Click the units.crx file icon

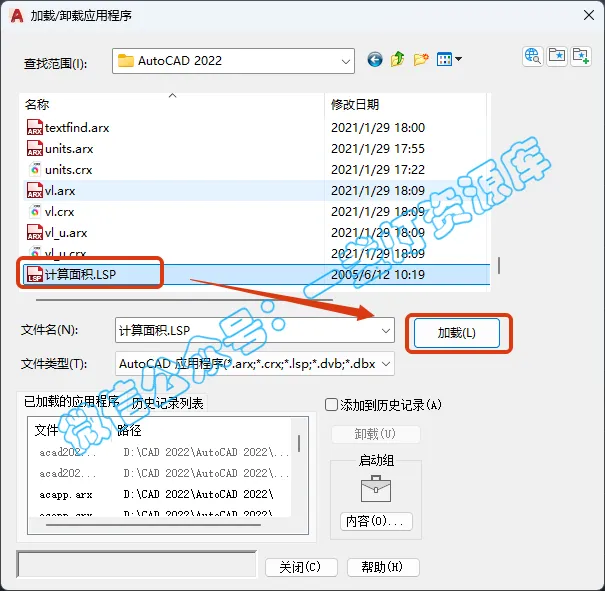point(35,169)
